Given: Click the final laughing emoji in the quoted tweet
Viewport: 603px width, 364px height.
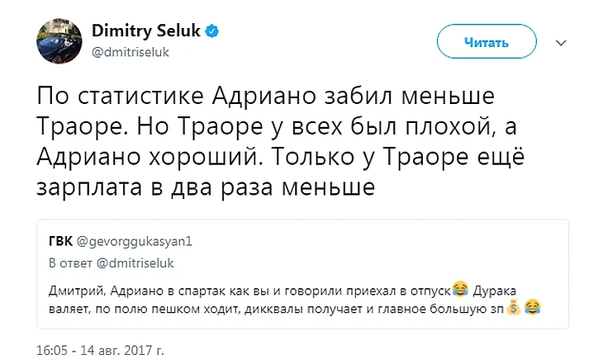Looking at the screenshot, I should pyautogui.click(x=533, y=308).
